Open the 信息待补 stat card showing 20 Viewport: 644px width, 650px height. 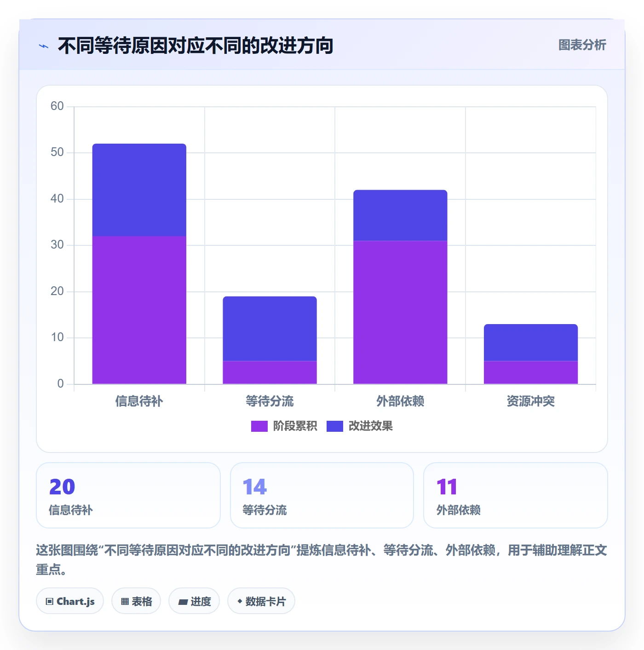128,495
